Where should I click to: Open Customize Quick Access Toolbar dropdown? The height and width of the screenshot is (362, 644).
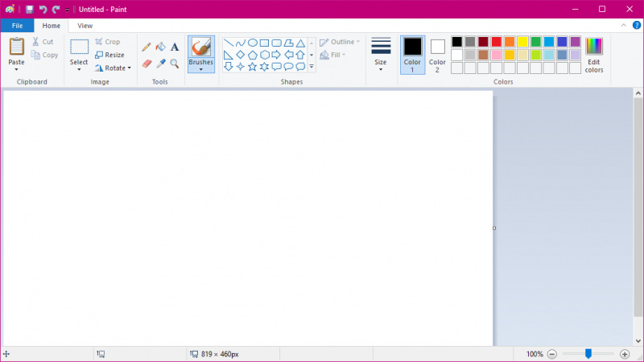67,10
